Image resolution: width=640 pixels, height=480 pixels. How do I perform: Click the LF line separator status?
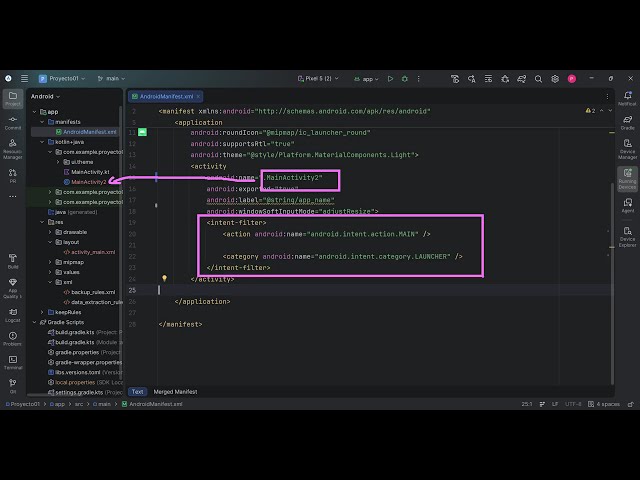[555, 404]
